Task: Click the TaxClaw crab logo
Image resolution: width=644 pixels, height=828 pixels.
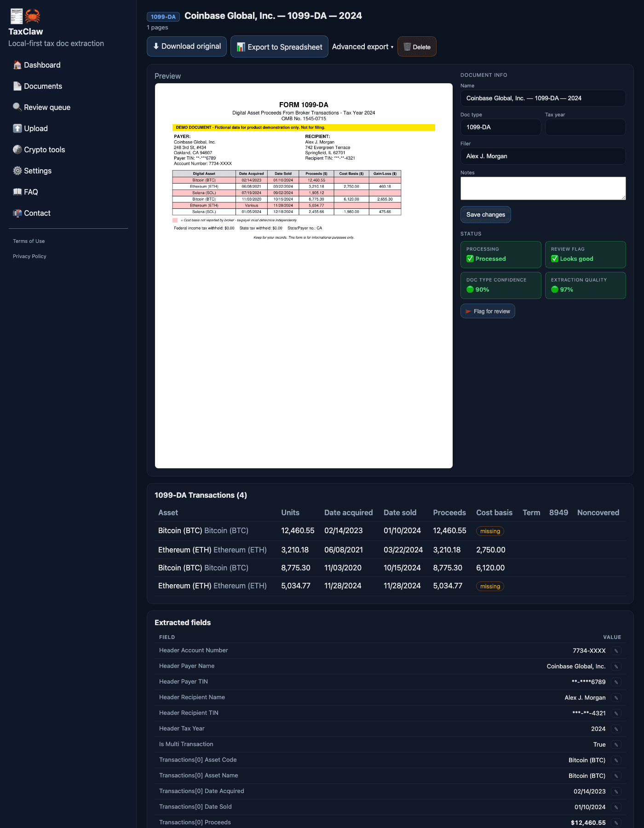Action: coord(32,16)
